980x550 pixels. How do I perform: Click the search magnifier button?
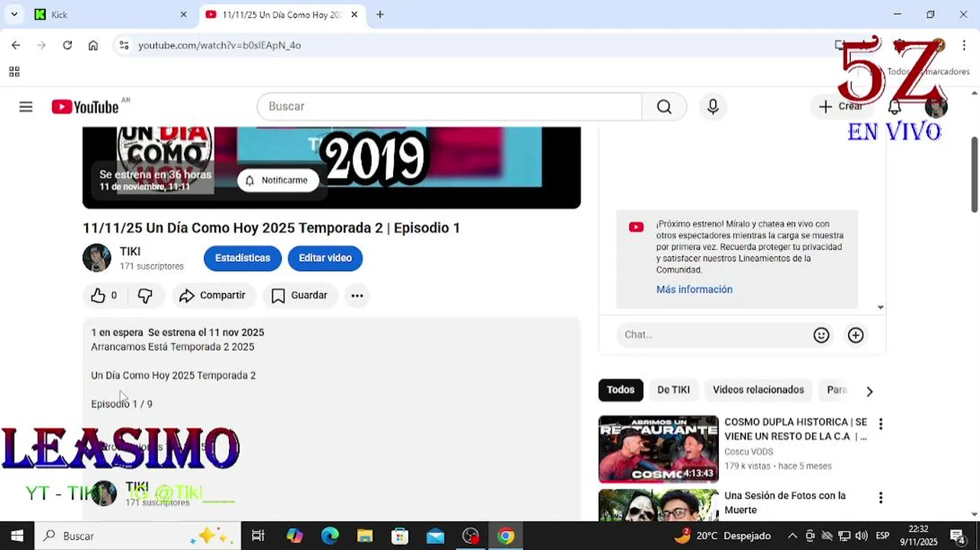click(664, 107)
